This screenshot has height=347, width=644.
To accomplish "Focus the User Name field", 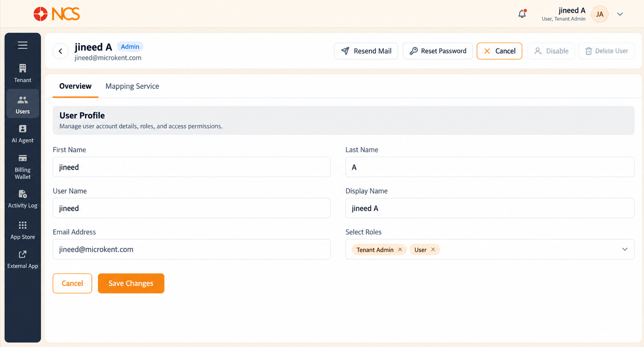I will pyautogui.click(x=192, y=208).
